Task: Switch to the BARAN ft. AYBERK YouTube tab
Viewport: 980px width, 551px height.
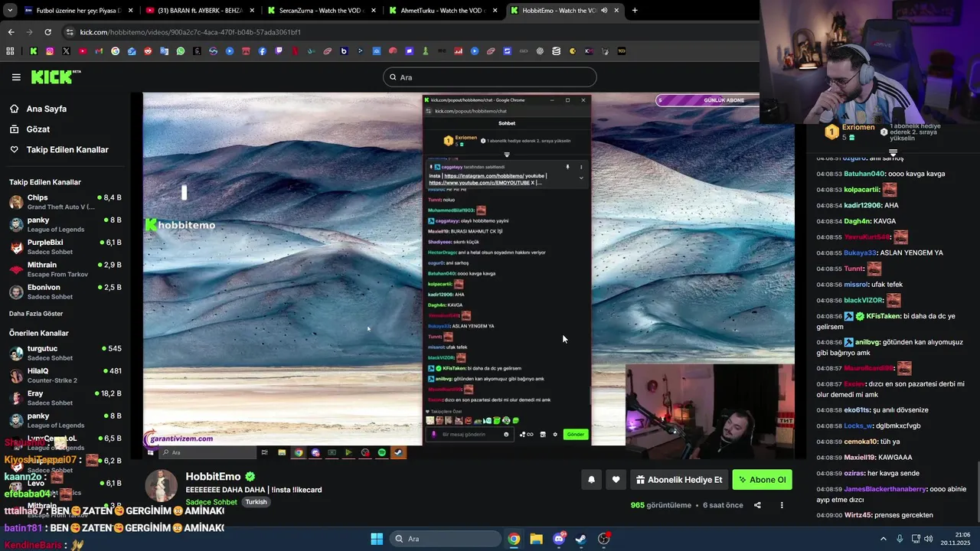Action: coord(200,11)
